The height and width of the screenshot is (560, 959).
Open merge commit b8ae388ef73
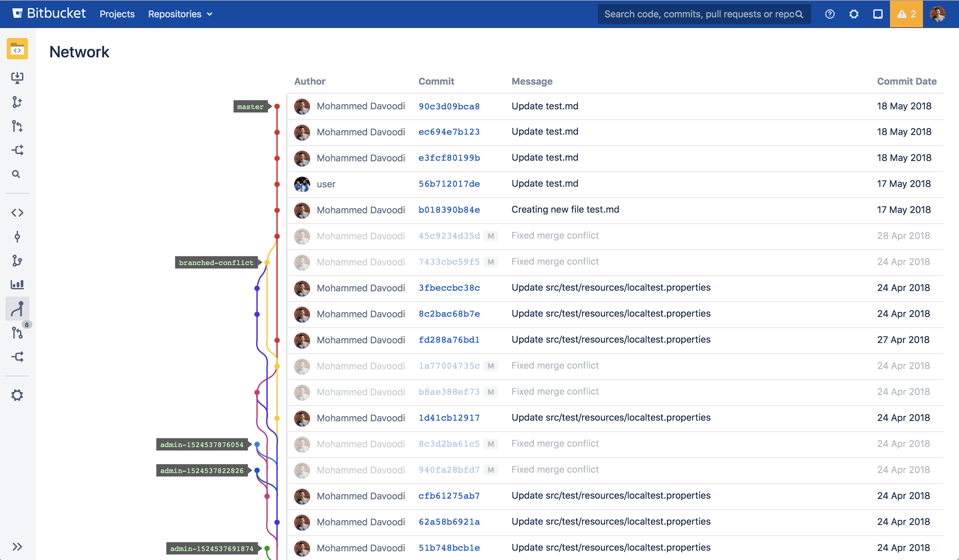point(449,392)
